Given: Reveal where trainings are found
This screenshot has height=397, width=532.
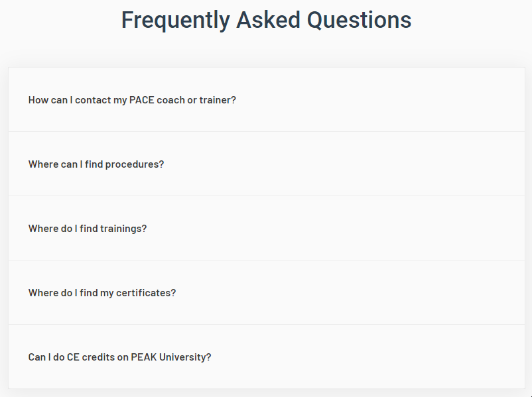Looking at the screenshot, I should (x=88, y=229).
